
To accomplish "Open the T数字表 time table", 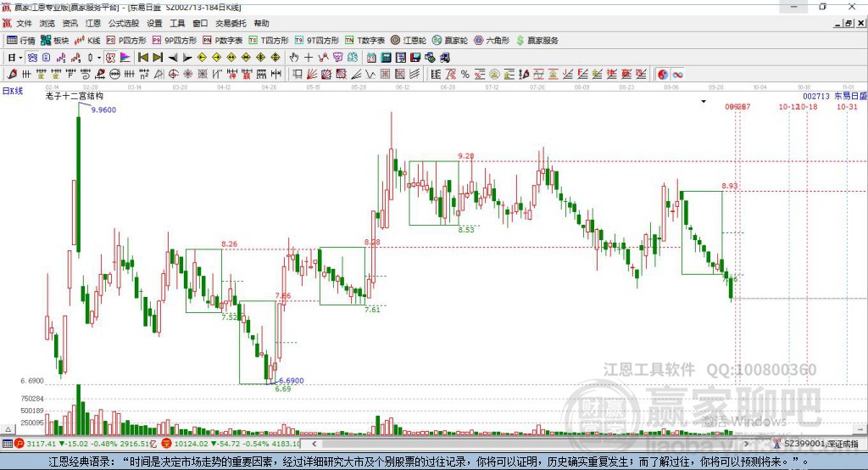I will tap(364, 41).
